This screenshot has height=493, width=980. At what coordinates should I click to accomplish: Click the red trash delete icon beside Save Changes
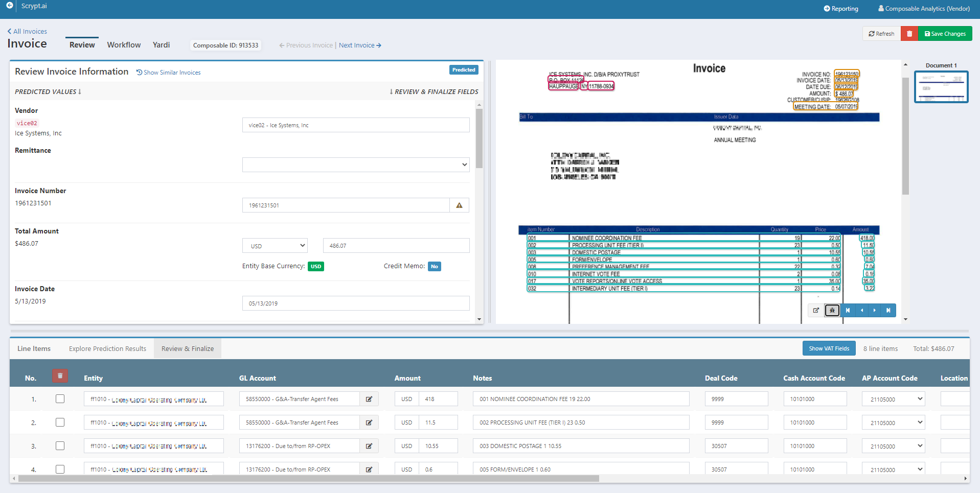pos(909,34)
